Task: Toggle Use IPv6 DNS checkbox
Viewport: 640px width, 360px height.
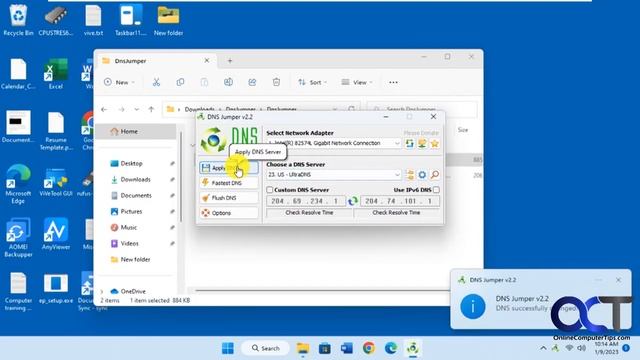Action: 436,190
